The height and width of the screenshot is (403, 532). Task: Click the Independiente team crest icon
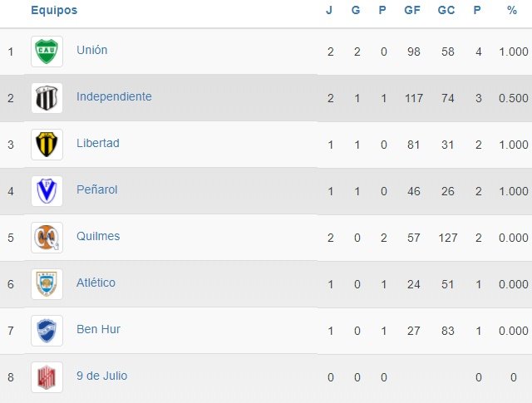[47, 98]
